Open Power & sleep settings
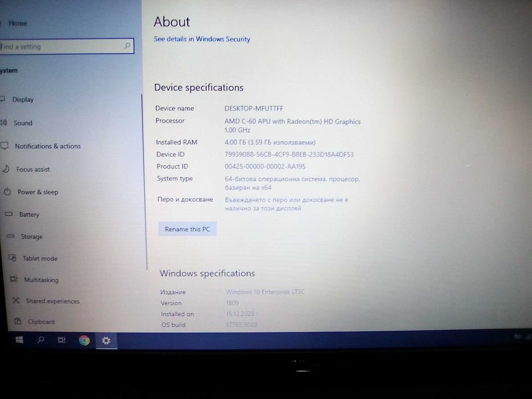 click(x=38, y=192)
